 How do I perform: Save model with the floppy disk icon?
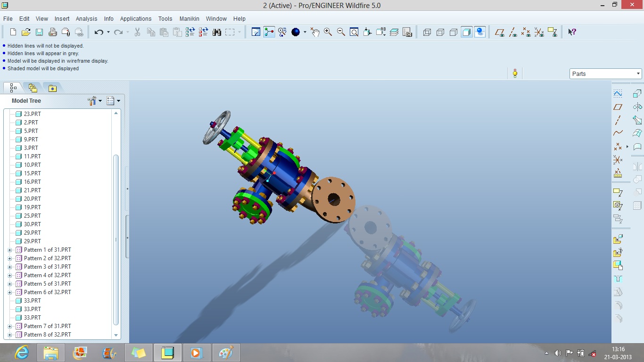tap(40, 32)
